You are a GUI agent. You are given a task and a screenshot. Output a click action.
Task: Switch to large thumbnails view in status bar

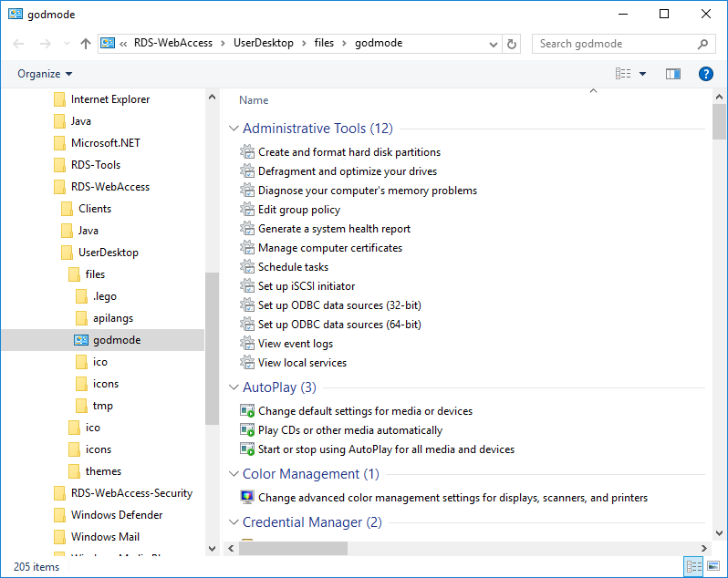coord(713,566)
